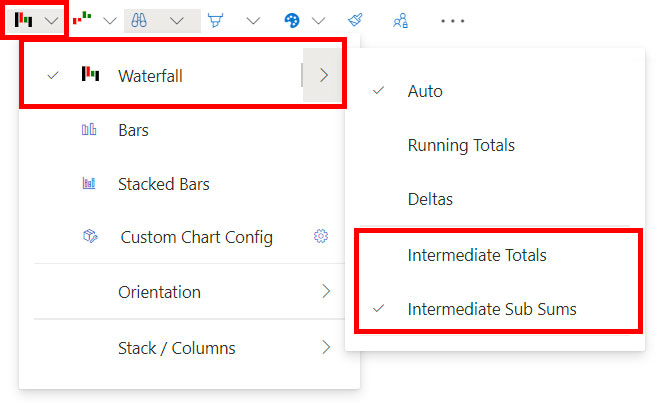Image resolution: width=655 pixels, height=403 pixels.
Task: Click the waterfall chart type toolbar icon
Action: pos(23,20)
